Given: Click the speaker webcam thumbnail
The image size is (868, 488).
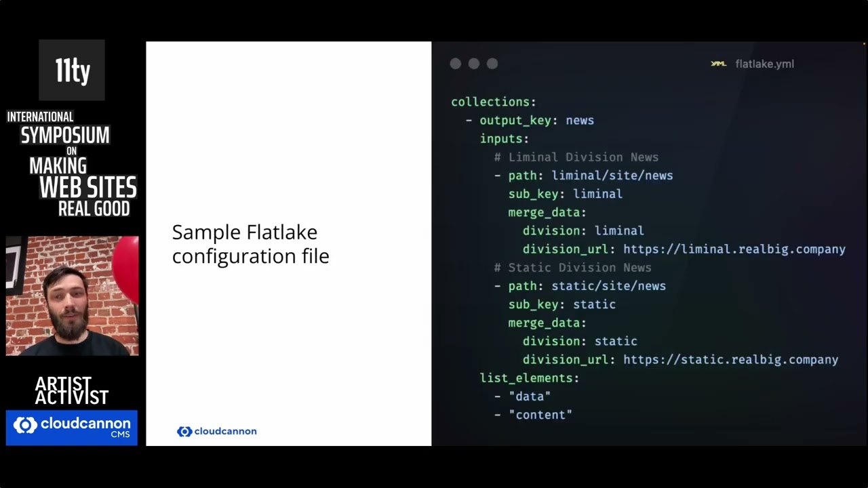Looking at the screenshot, I should pyautogui.click(x=72, y=296).
